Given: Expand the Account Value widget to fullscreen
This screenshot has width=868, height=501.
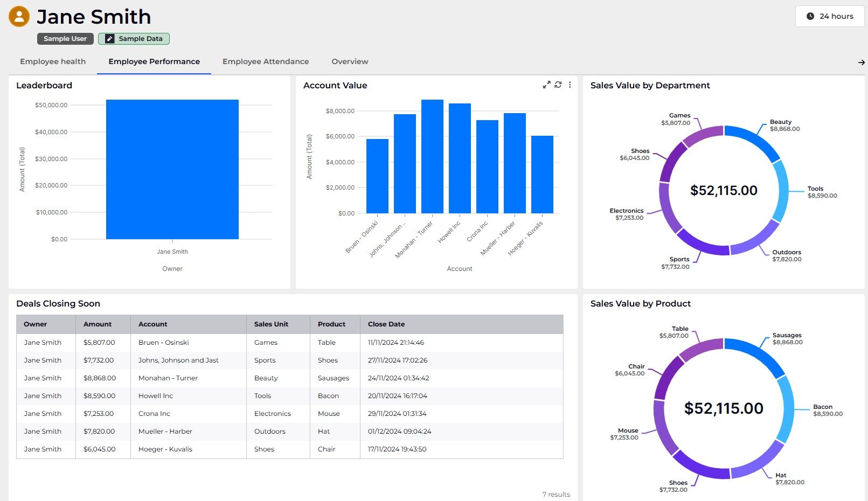Looking at the screenshot, I should click(546, 85).
